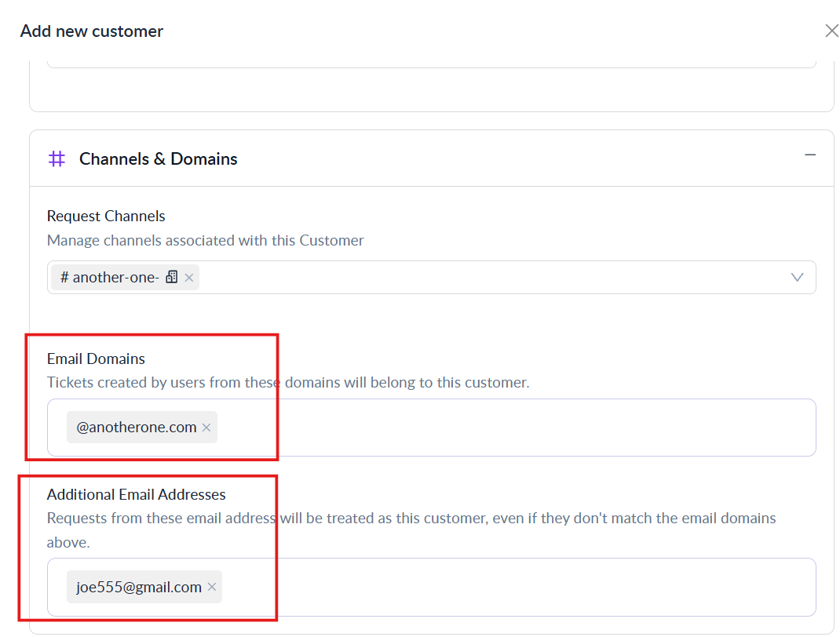Click the Email Domains label

[x=96, y=359]
